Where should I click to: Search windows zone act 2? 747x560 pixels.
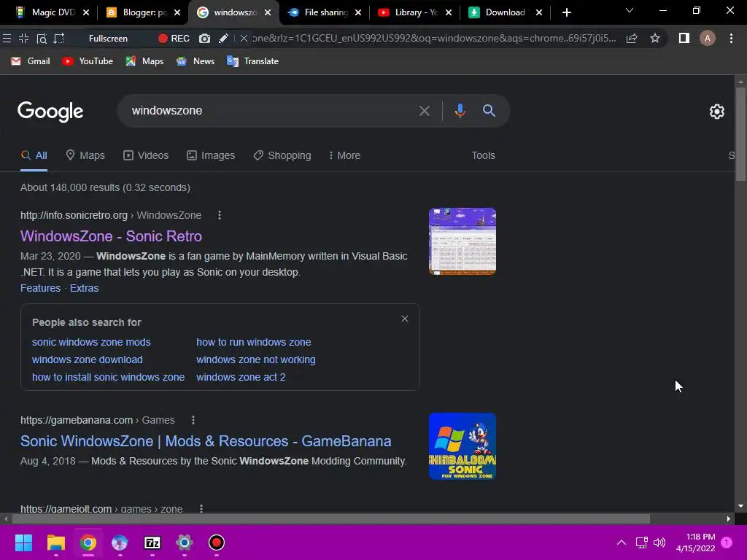tap(241, 377)
